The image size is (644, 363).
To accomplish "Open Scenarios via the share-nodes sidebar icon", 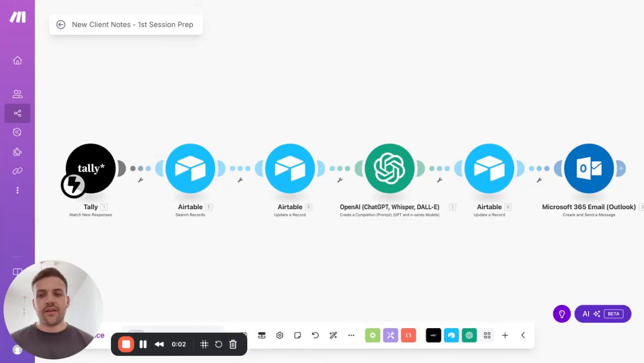I will 17,113.
